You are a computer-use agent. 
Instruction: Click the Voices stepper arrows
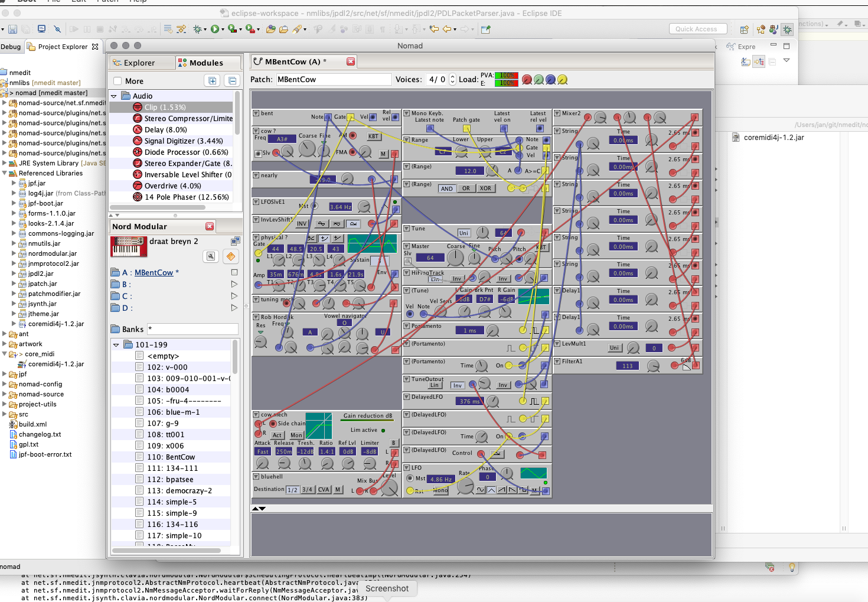tap(453, 79)
